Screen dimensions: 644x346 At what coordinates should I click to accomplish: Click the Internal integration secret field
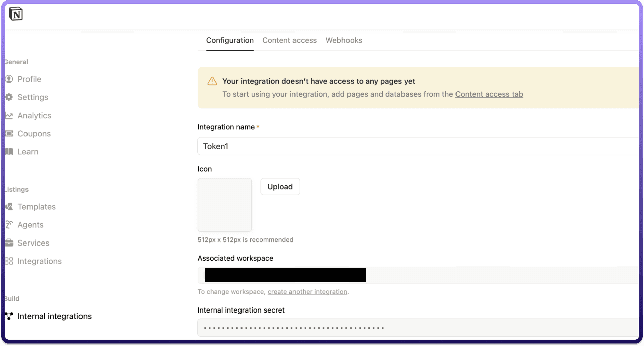point(416,328)
